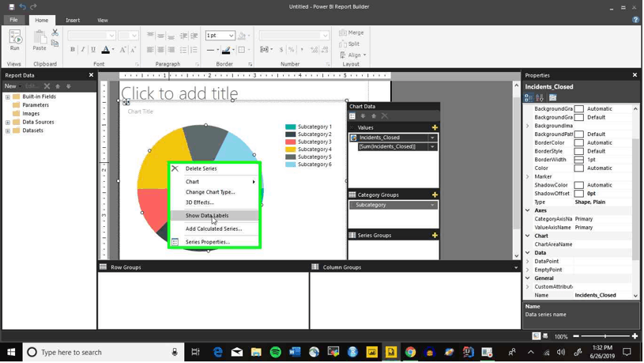
Task: Click the Split cells icon
Action: coord(349,43)
